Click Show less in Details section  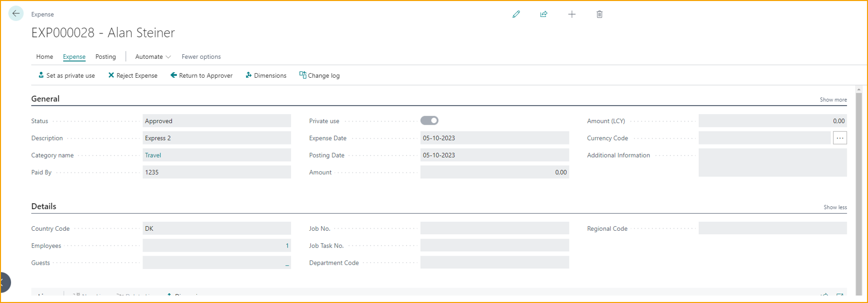(x=835, y=207)
